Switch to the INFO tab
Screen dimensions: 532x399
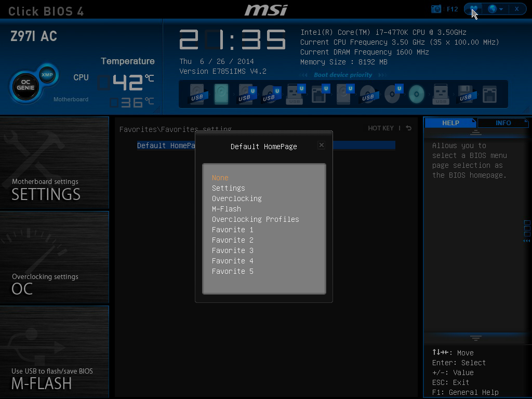503,123
